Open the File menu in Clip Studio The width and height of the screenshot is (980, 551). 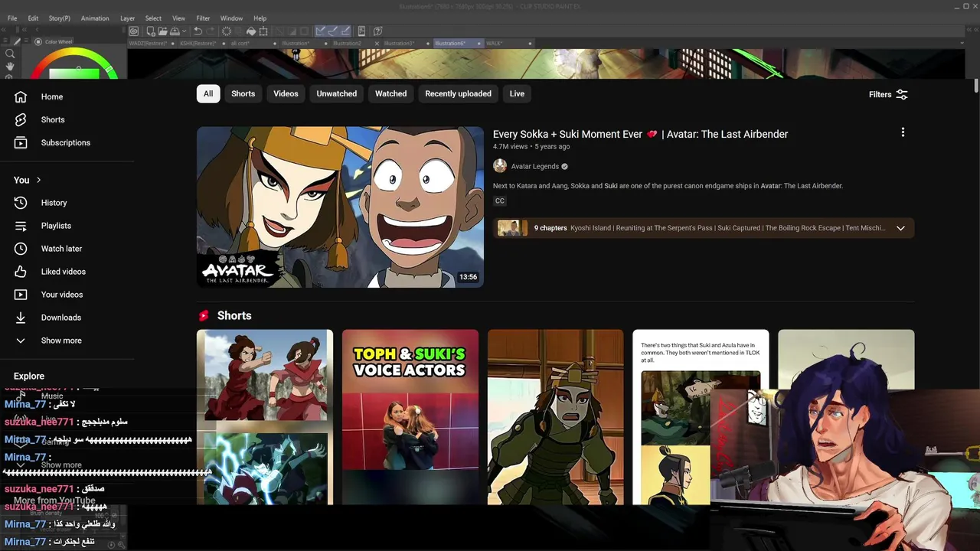click(12, 18)
